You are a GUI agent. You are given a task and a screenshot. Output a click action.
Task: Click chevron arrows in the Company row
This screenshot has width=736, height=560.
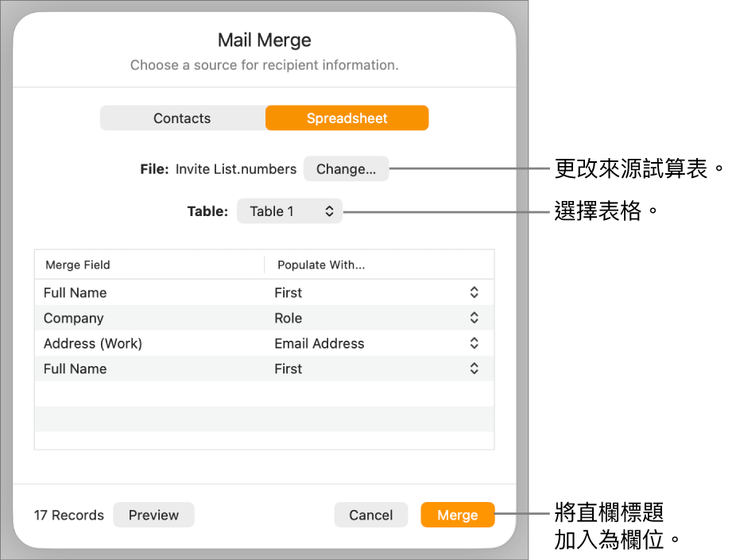pos(474,318)
